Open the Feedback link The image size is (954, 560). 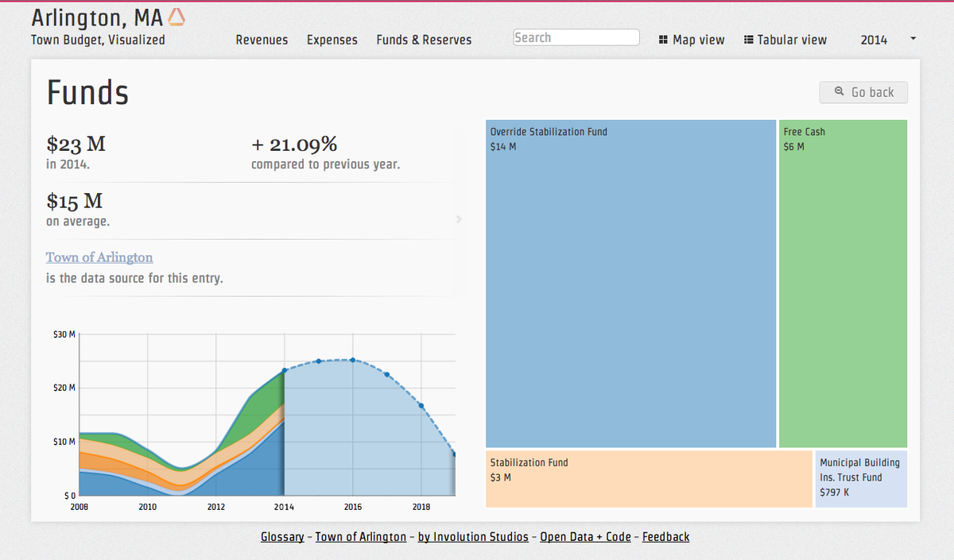click(666, 537)
